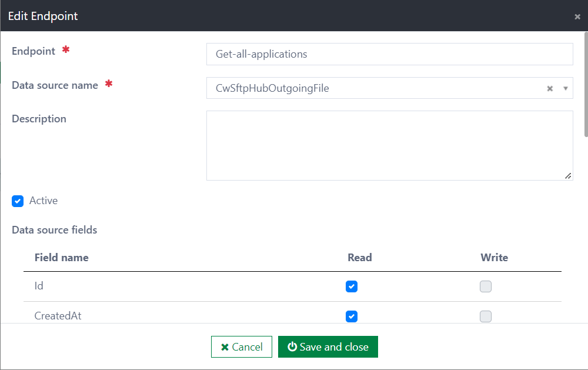588x370 pixels.
Task: Uncheck the Read checkbox for Id
Action: tap(351, 286)
